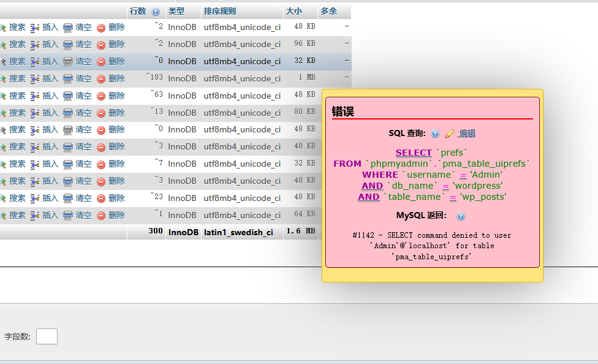
Task: Focus the 字段数 input field
Action: click(x=47, y=336)
